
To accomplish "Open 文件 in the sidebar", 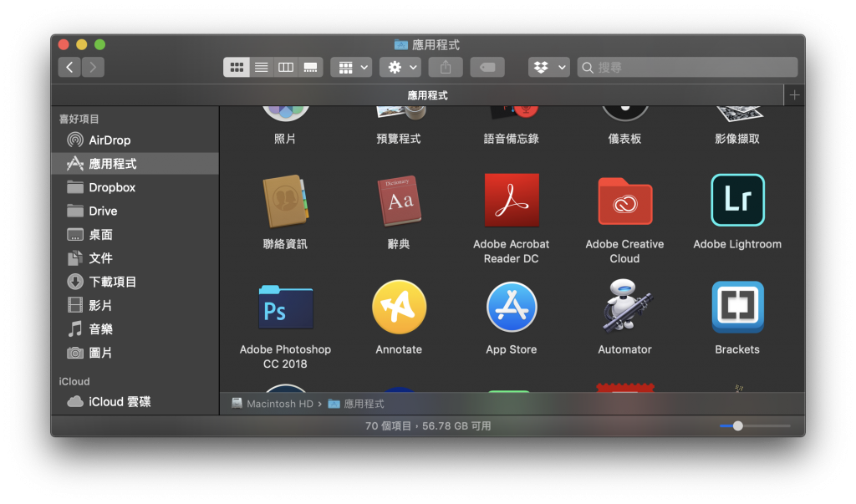I will click(x=135, y=258).
